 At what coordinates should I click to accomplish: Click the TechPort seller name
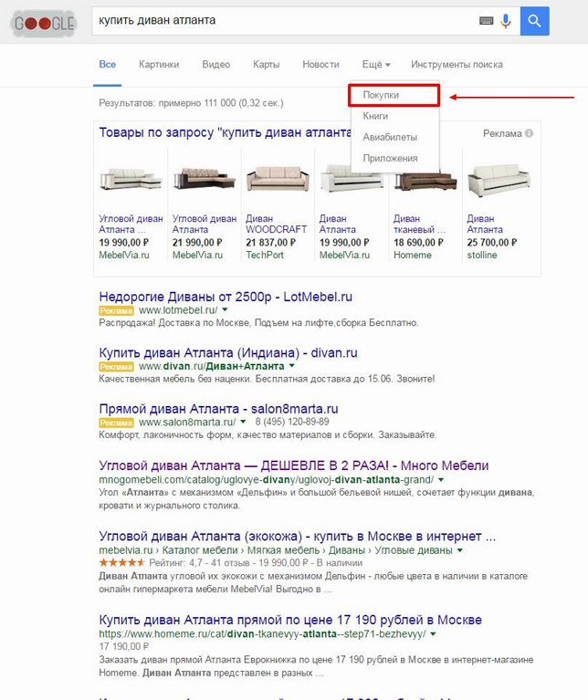click(x=265, y=255)
